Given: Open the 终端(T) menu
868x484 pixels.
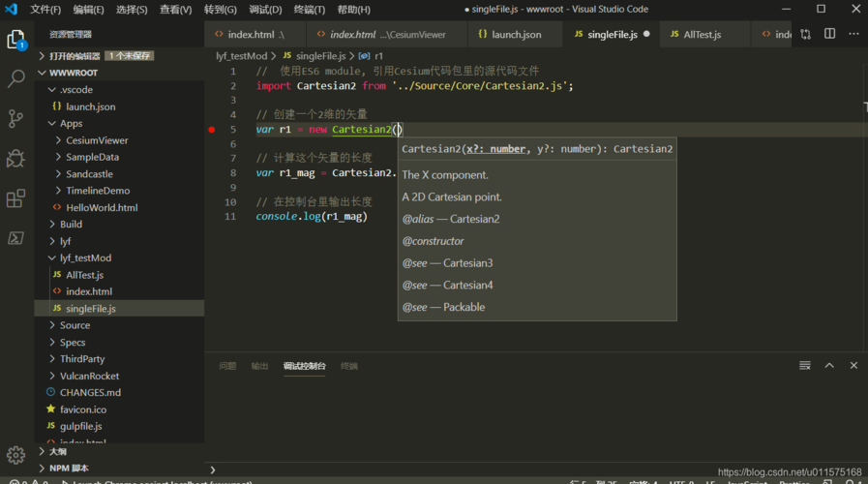Looking at the screenshot, I should point(310,10).
